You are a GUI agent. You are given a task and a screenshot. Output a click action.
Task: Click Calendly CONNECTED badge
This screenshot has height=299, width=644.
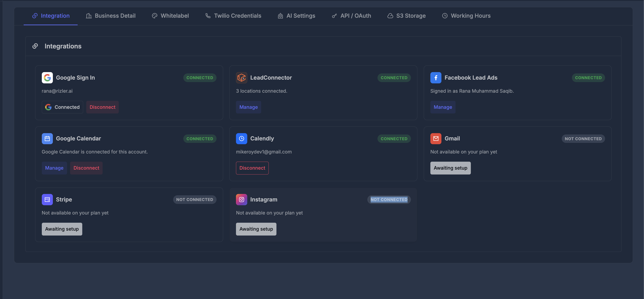coord(394,138)
